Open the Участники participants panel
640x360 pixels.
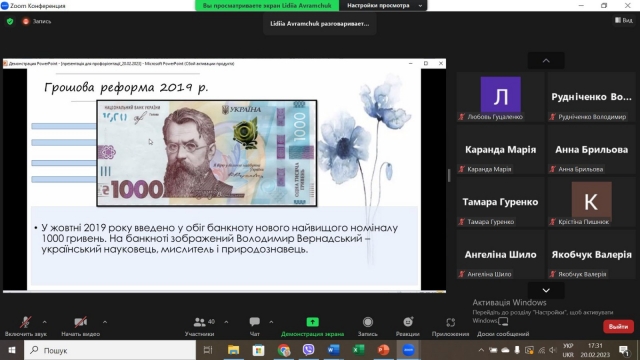(199, 327)
